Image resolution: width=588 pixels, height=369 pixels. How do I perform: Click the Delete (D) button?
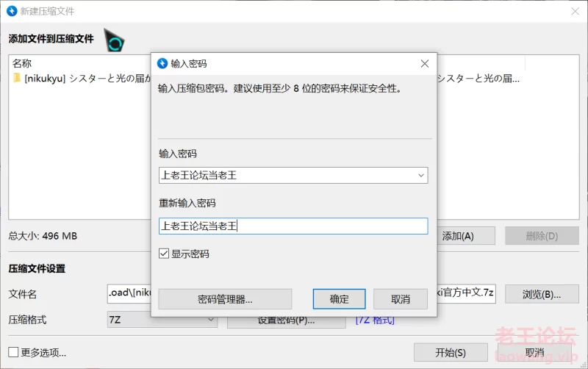click(542, 236)
